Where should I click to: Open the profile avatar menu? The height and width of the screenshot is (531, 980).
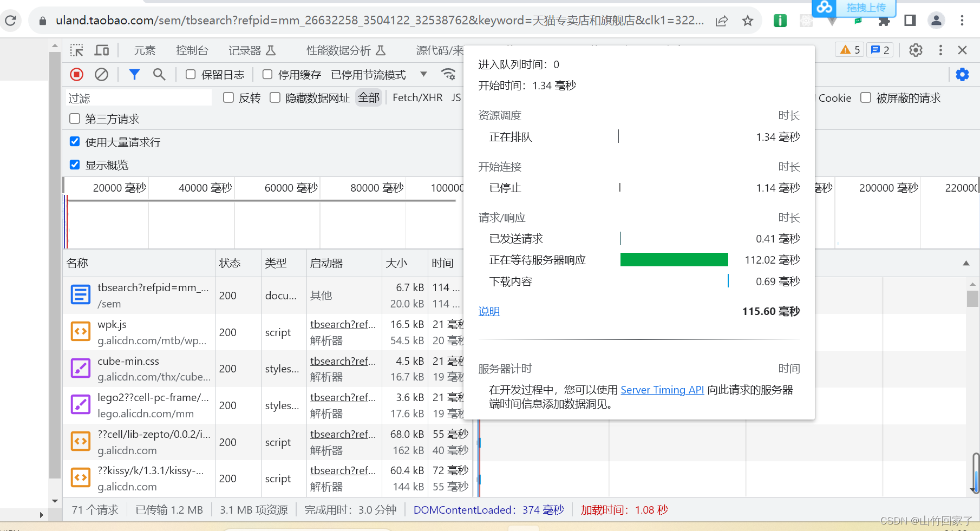coord(936,21)
